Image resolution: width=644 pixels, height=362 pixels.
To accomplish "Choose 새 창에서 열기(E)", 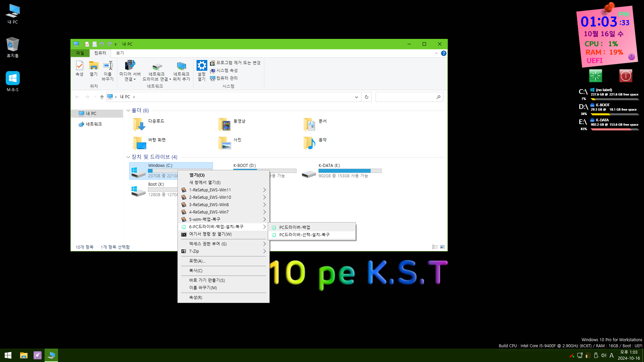I will click(x=223, y=183).
